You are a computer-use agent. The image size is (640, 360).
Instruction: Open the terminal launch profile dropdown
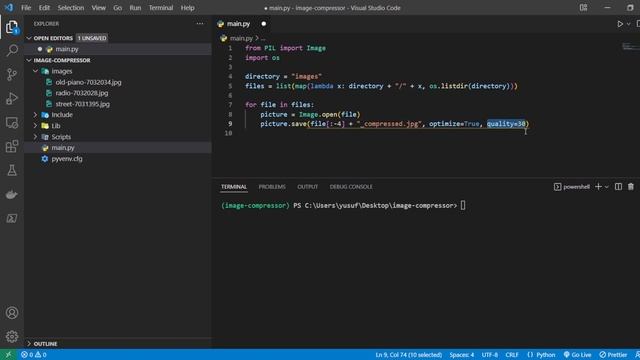point(607,187)
